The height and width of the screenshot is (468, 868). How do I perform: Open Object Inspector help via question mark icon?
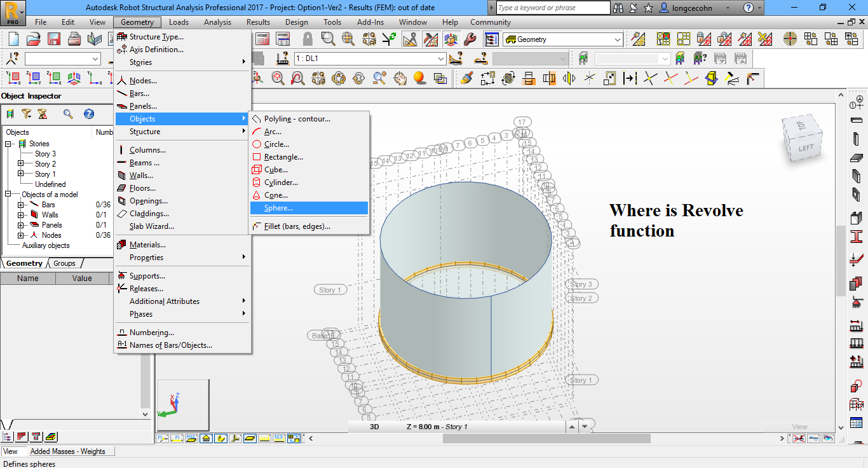[89, 114]
